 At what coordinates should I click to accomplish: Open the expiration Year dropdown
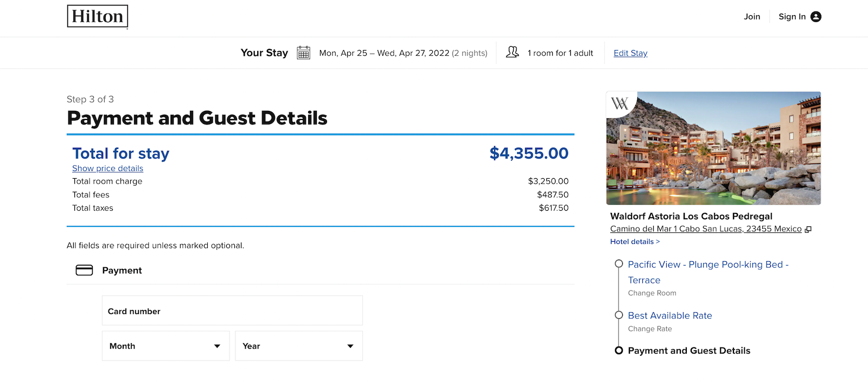[298, 346]
